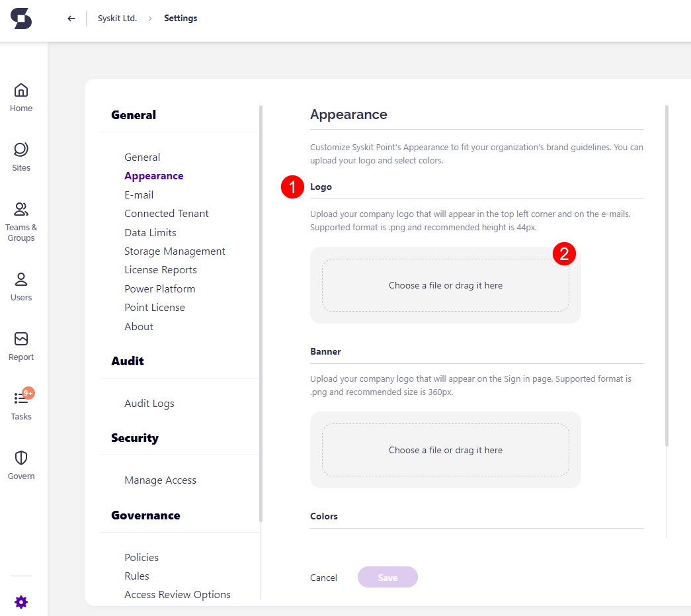Image resolution: width=691 pixels, height=616 pixels.
Task: Click the Cancel button
Action: [323, 578]
